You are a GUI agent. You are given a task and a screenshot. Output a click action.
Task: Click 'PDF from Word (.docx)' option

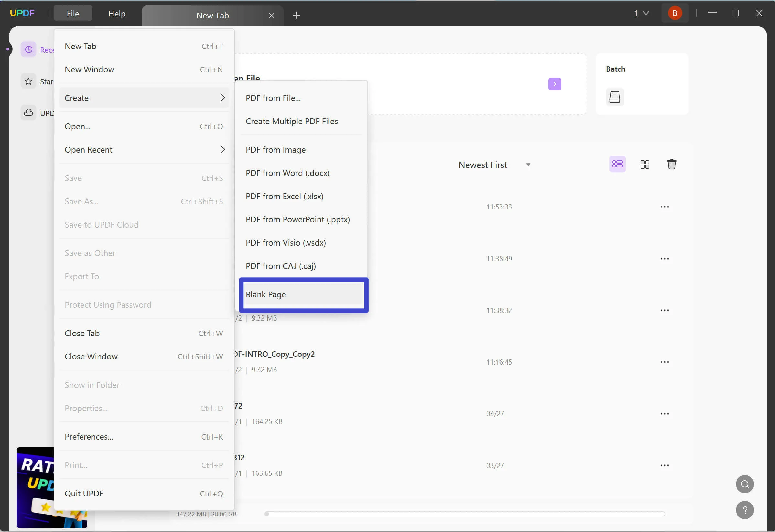coord(287,172)
